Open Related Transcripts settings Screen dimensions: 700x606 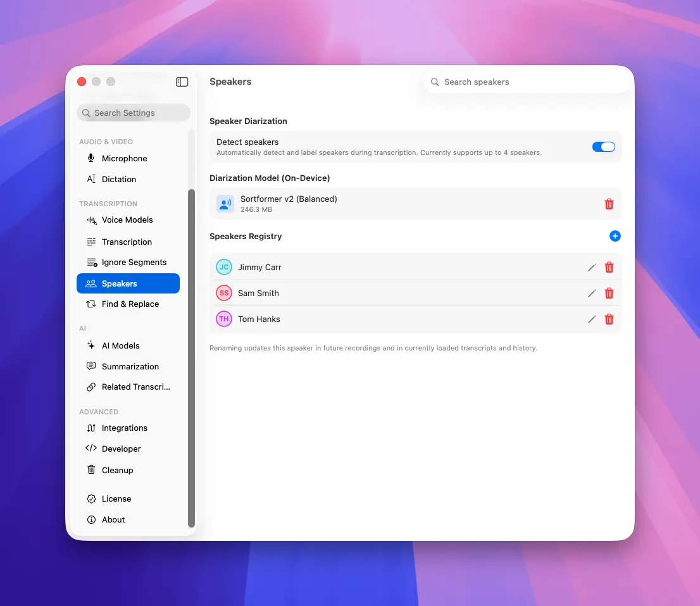pyautogui.click(x=128, y=387)
